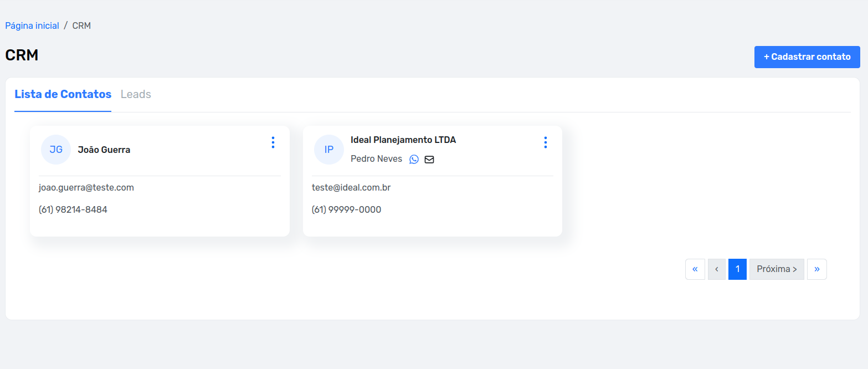868x369 pixels.
Task: Select the Lista de Contatos tab
Action: click(x=63, y=94)
